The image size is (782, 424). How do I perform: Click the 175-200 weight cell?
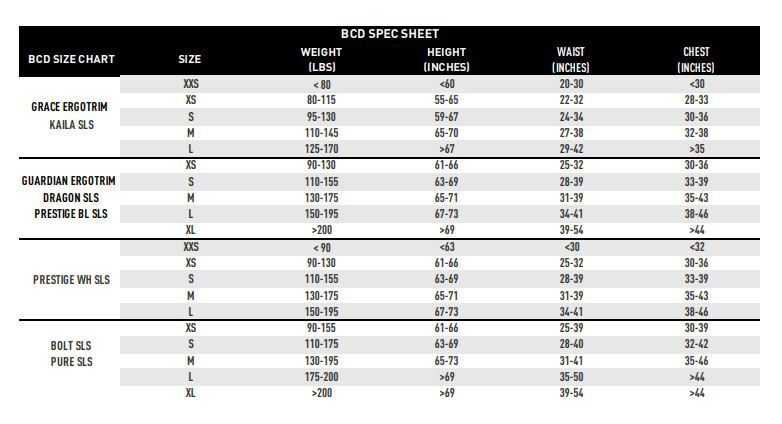321,377
